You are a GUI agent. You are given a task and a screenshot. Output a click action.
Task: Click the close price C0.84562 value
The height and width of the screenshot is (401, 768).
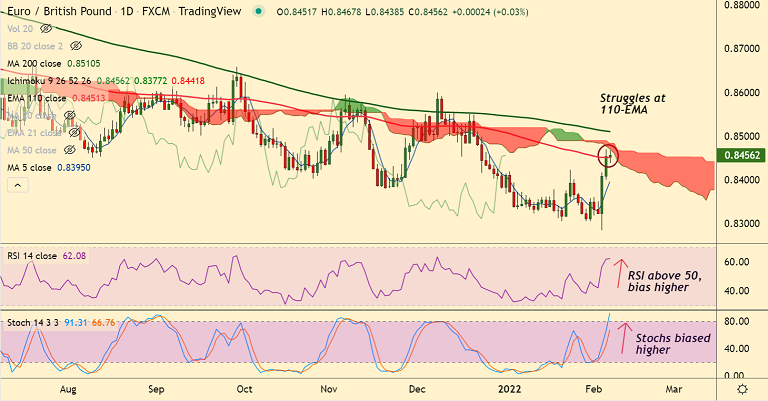tap(428, 12)
